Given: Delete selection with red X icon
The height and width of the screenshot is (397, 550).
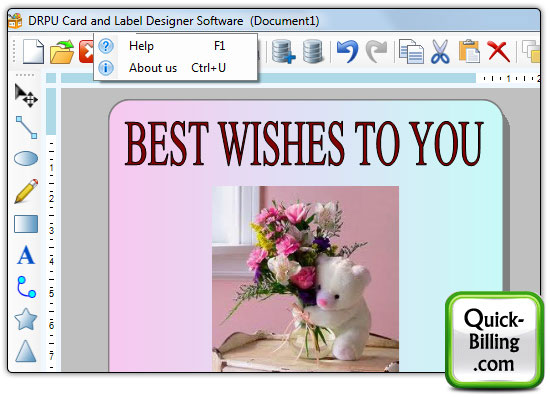Looking at the screenshot, I should click(x=498, y=52).
